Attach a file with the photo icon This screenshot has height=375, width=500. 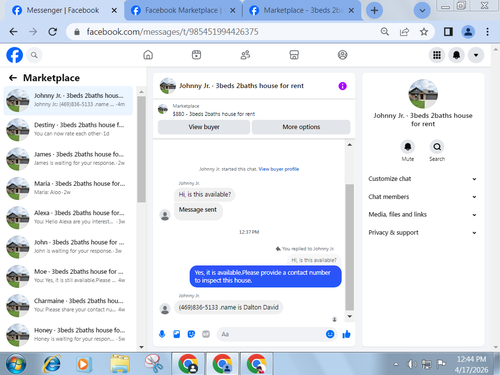[177, 334]
